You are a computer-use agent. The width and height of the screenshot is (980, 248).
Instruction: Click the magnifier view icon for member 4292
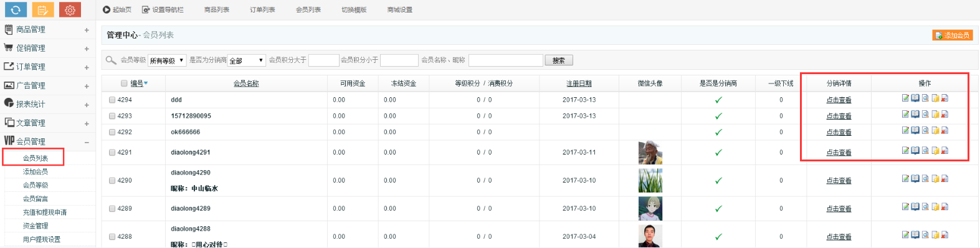click(925, 130)
